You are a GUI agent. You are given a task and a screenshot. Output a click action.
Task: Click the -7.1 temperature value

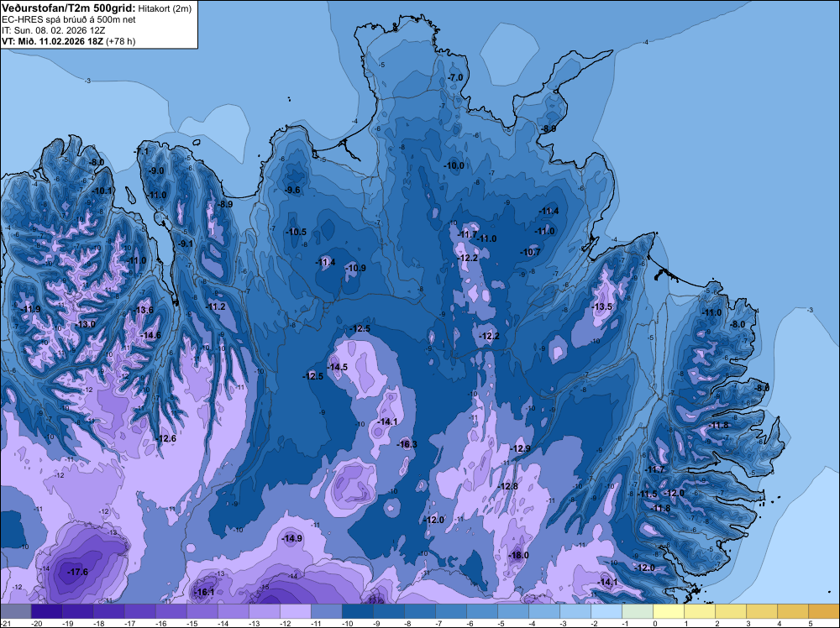(141, 151)
